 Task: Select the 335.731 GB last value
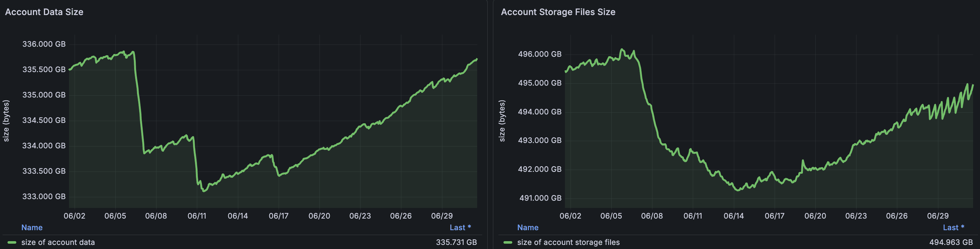coord(456,242)
